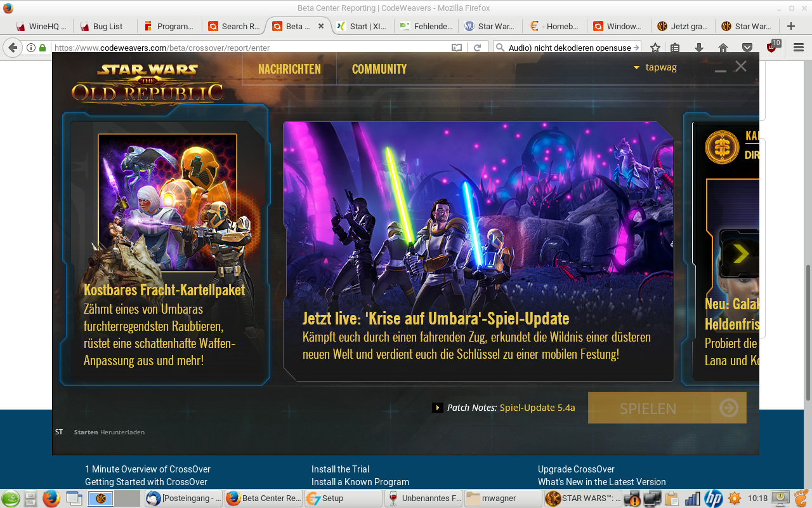Expand the tapwag account dropdown
Viewport: 812px width, 508px height.
pos(655,67)
